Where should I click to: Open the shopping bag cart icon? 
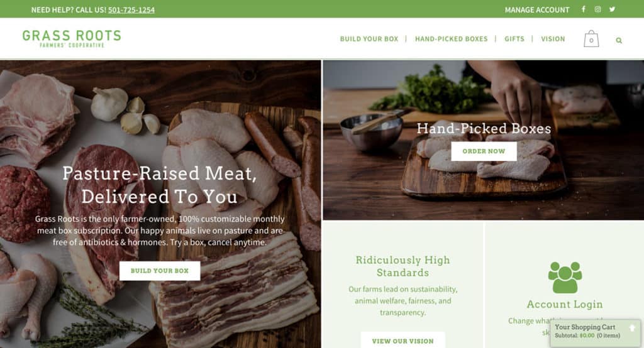(591, 39)
